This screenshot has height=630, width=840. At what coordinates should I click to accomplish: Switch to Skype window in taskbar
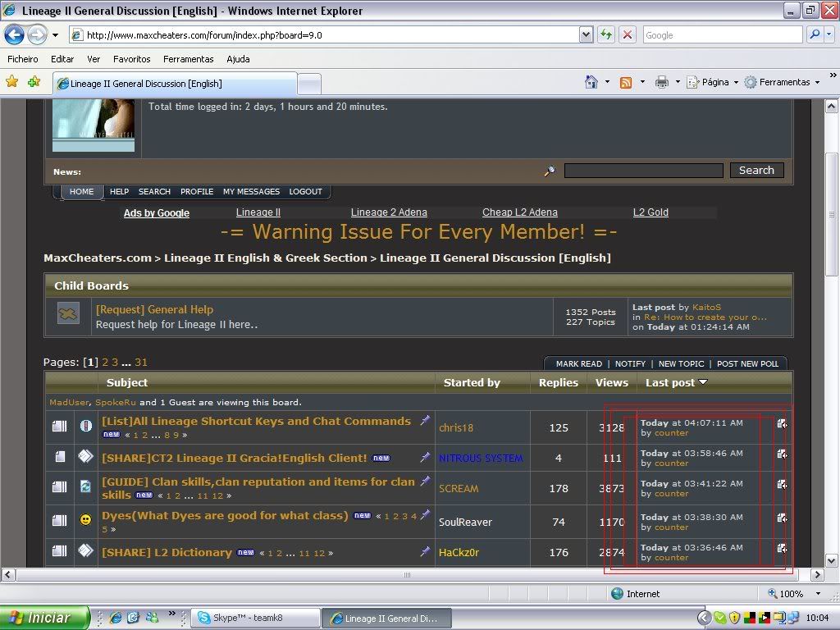click(x=254, y=618)
